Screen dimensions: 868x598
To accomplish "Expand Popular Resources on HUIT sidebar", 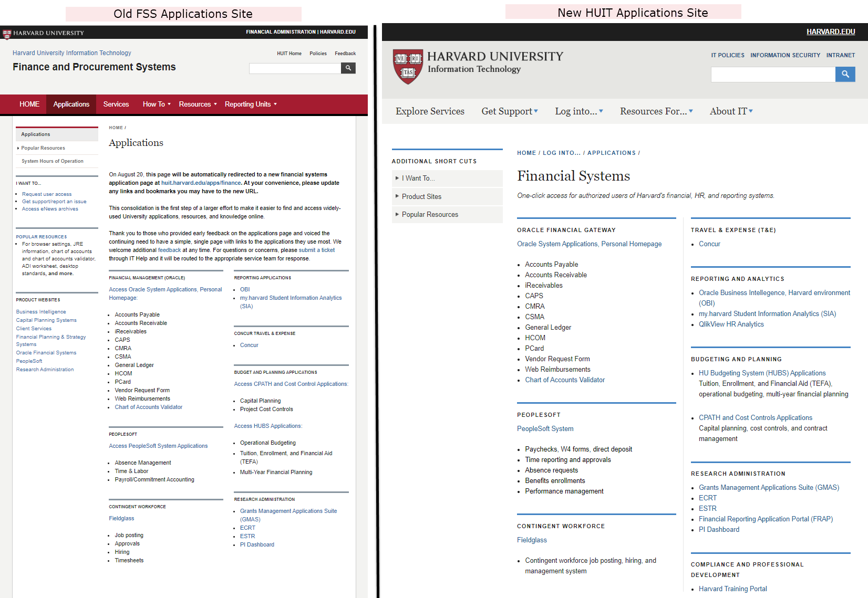I will tap(447, 214).
